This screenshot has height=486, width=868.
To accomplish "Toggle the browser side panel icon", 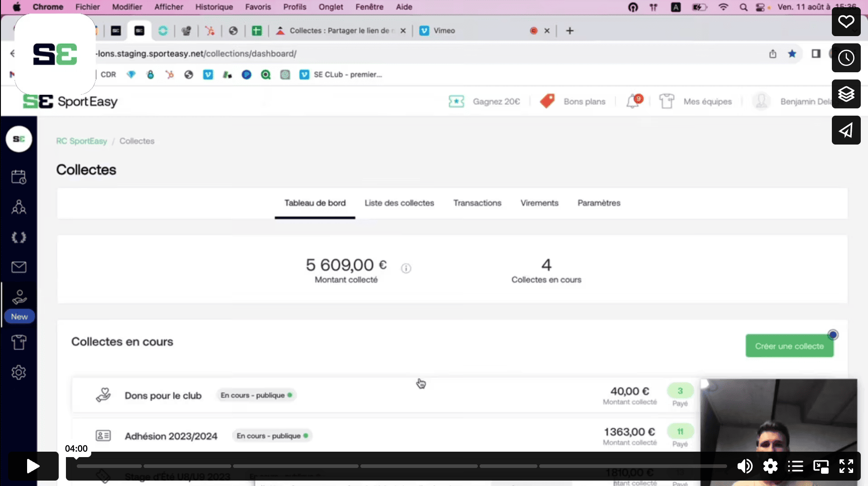I will click(x=816, y=54).
